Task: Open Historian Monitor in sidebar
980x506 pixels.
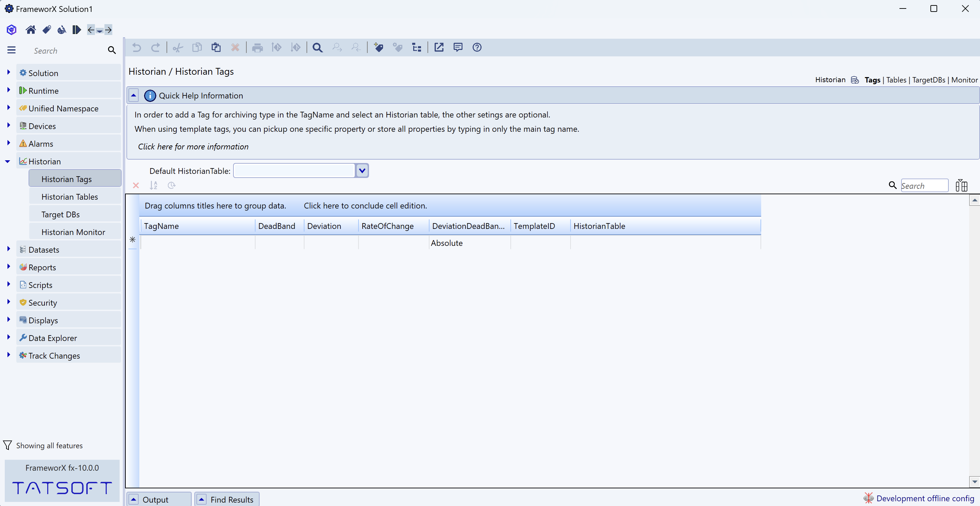Action: [75, 232]
